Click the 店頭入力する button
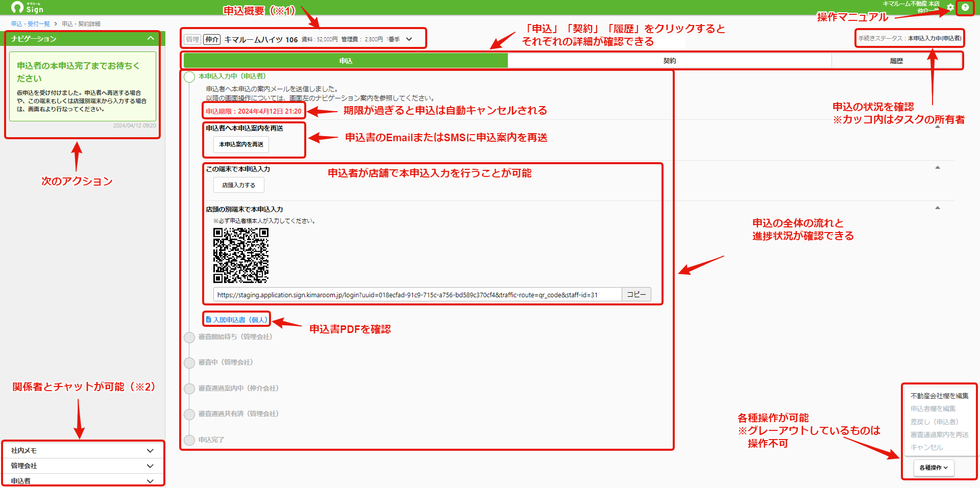980x488 pixels. (238, 185)
